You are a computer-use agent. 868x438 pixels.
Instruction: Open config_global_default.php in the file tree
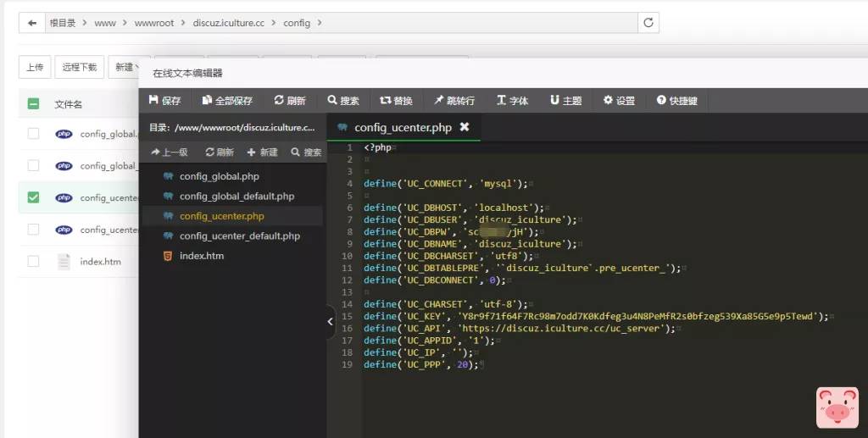pyautogui.click(x=236, y=196)
